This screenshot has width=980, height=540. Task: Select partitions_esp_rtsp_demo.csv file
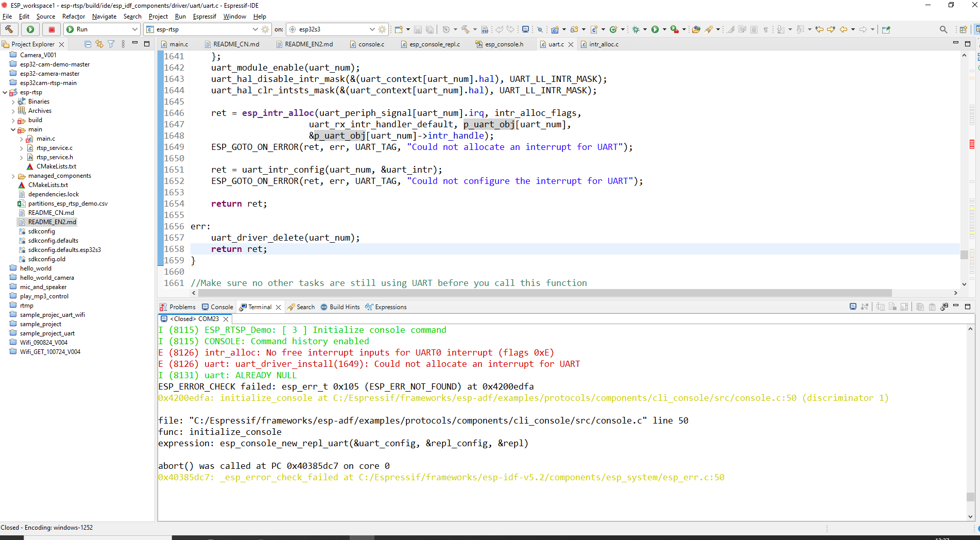(x=67, y=204)
